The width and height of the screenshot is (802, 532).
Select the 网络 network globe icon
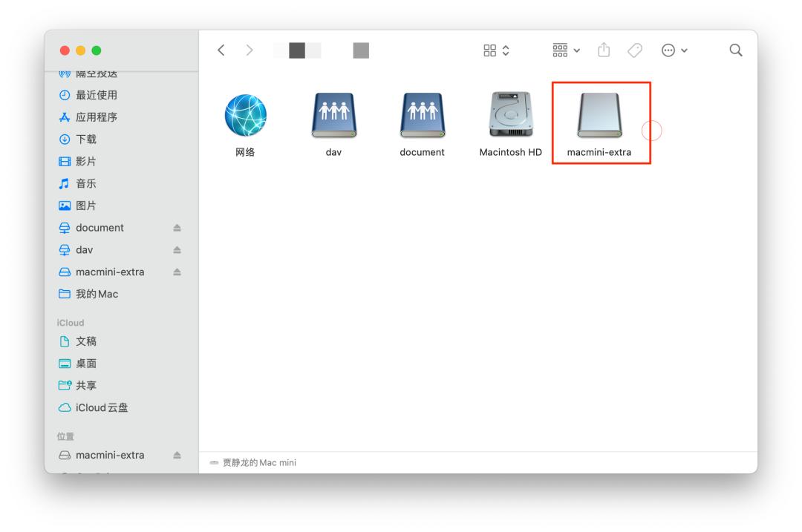coord(246,115)
